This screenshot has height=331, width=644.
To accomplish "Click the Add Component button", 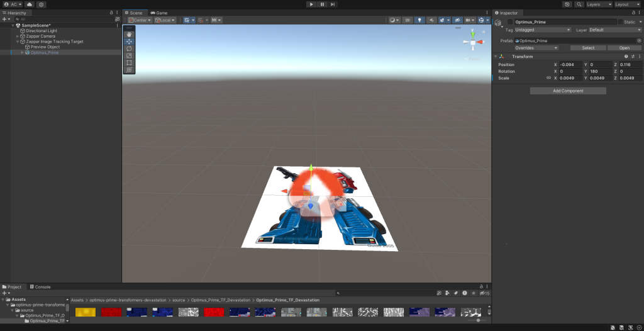I will tap(568, 91).
